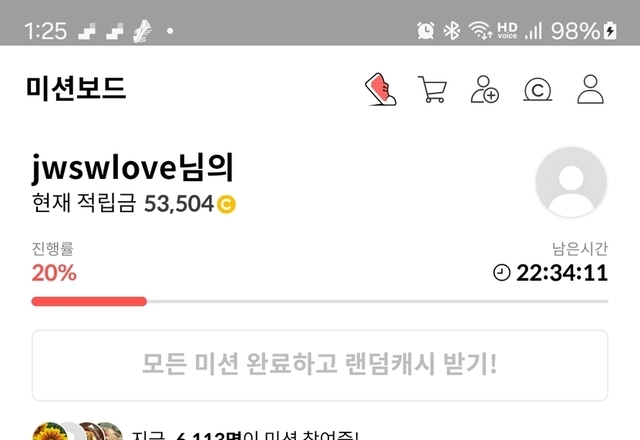This screenshot has width=640, height=440.
Task: Tap the alarm icon in status bar
Action: coord(425,31)
